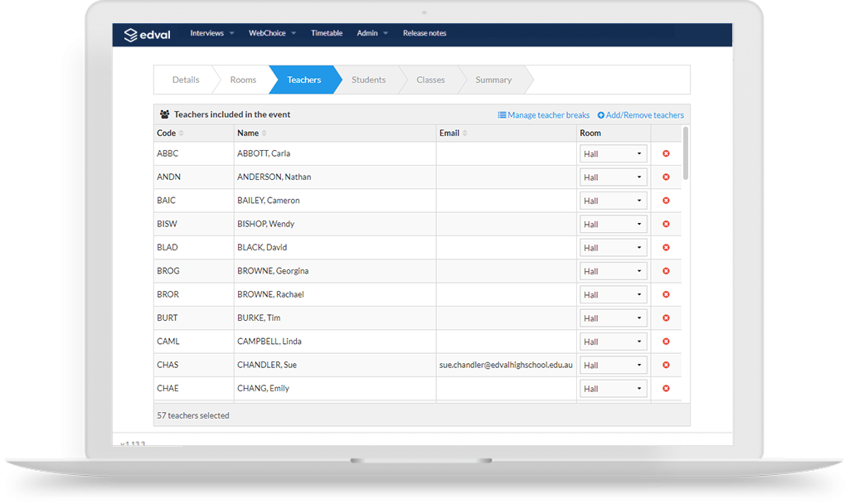849x504 pixels.
Task: Click the 57 teachers selected status text
Action: 192,416
